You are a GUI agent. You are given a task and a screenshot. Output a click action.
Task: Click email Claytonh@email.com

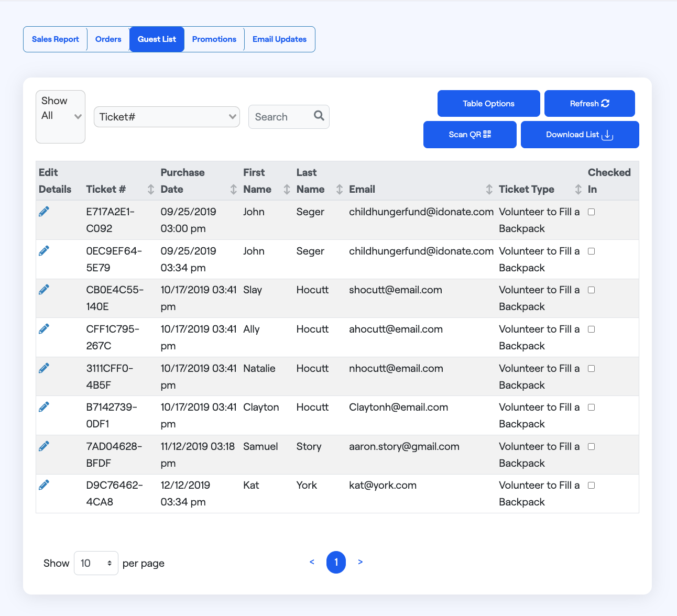click(399, 407)
